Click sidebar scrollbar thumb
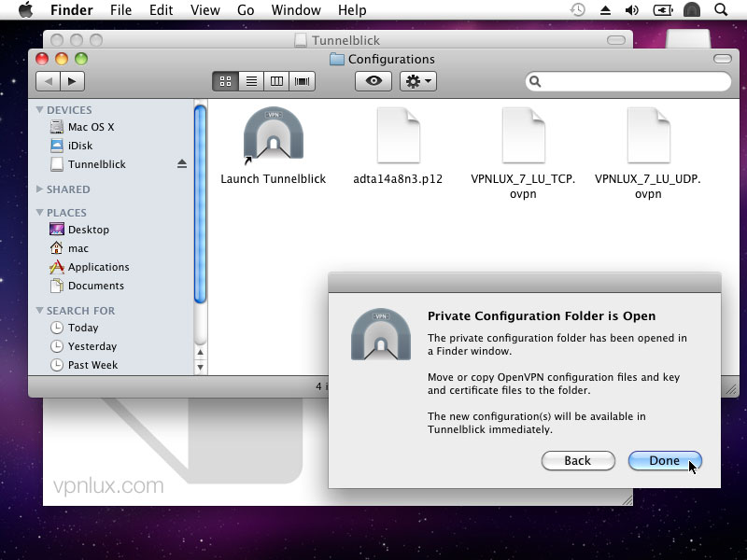This screenshot has height=560, width=747. pos(200,204)
